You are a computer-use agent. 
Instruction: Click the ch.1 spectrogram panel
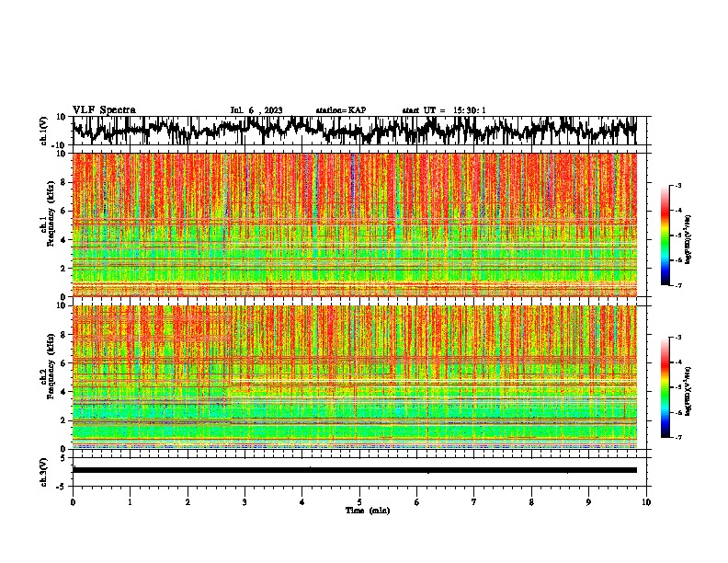click(x=355, y=224)
